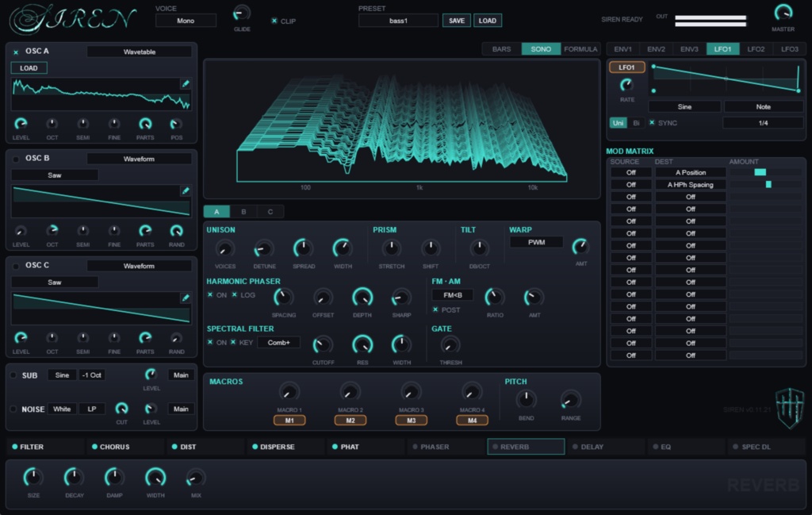The image size is (812, 515).
Task: Open Spectral Filter type dropdown Comb+
Action: pyautogui.click(x=278, y=343)
